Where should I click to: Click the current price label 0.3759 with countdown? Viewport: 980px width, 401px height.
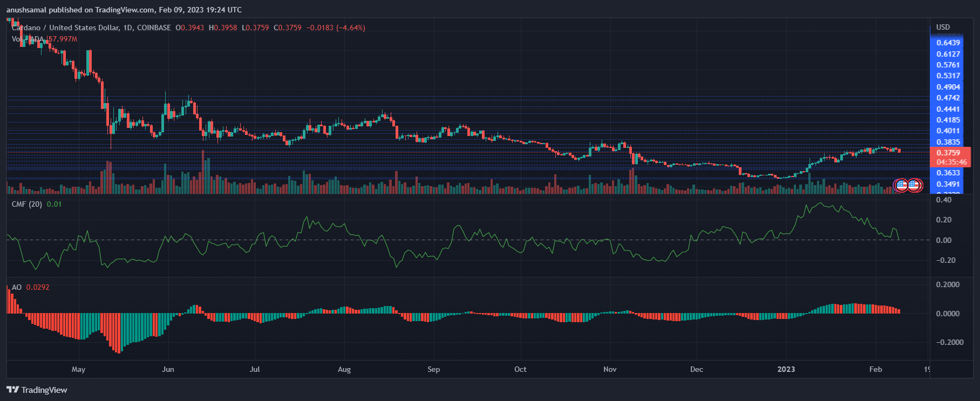click(x=951, y=157)
